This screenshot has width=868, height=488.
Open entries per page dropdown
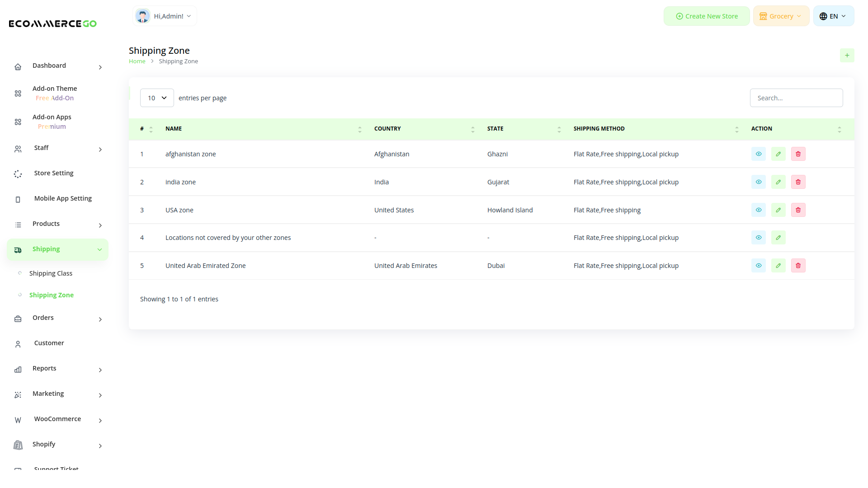click(157, 98)
